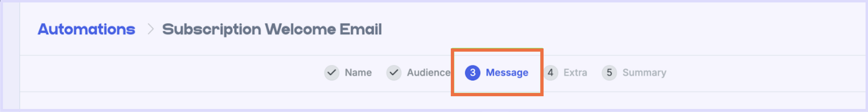Screen dimensions: 868x112
Task: Go back to the Name step label
Action: [x=358, y=73]
